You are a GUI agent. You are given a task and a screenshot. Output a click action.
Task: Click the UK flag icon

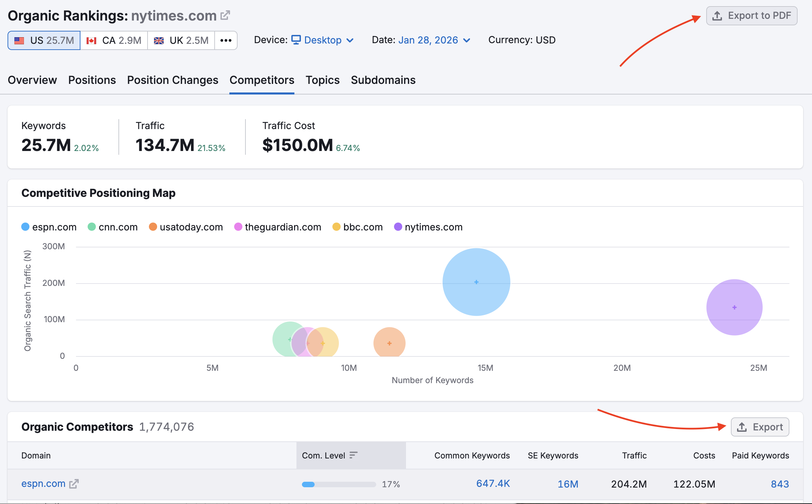(x=158, y=40)
